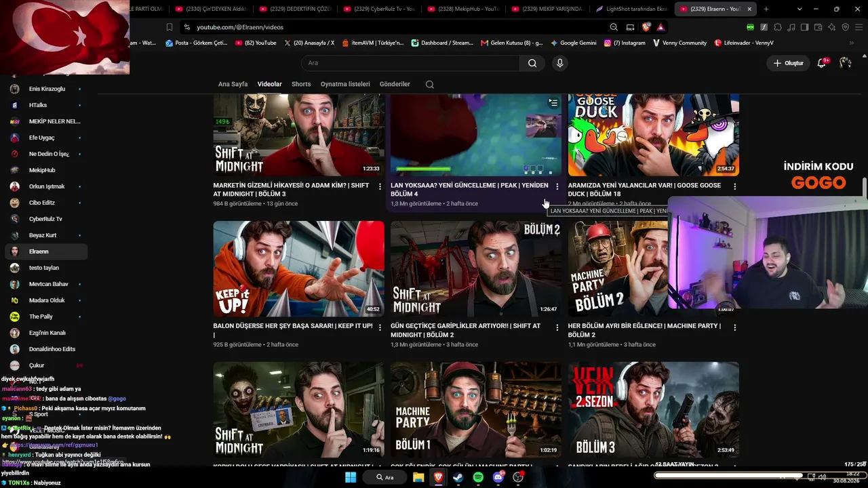Select Elraenn in the subscriptions sidebar

tap(46, 251)
